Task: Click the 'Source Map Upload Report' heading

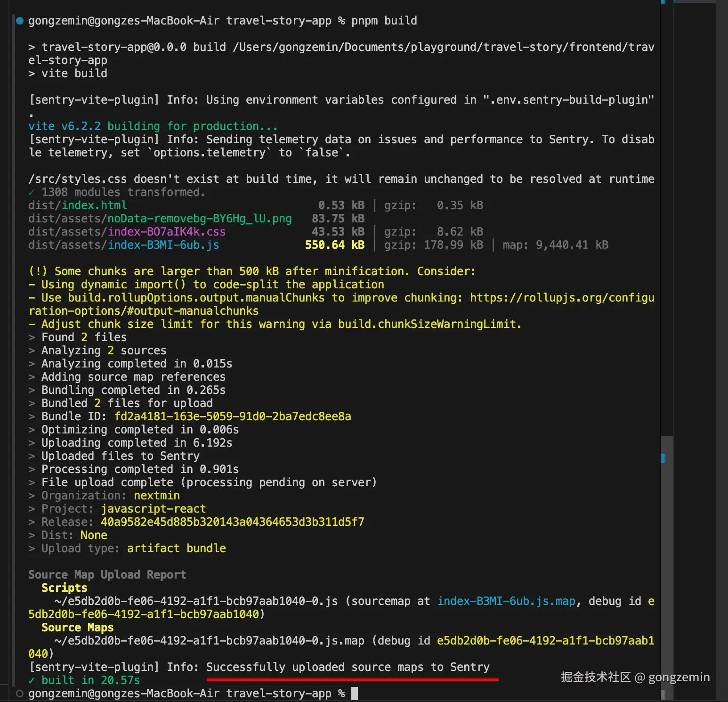Action: coord(107,575)
